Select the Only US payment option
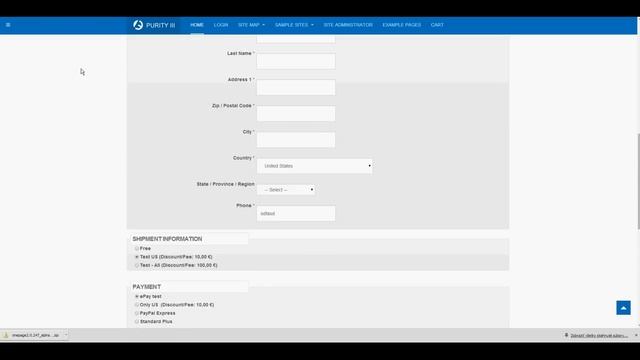 pyautogui.click(x=137, y=305)
